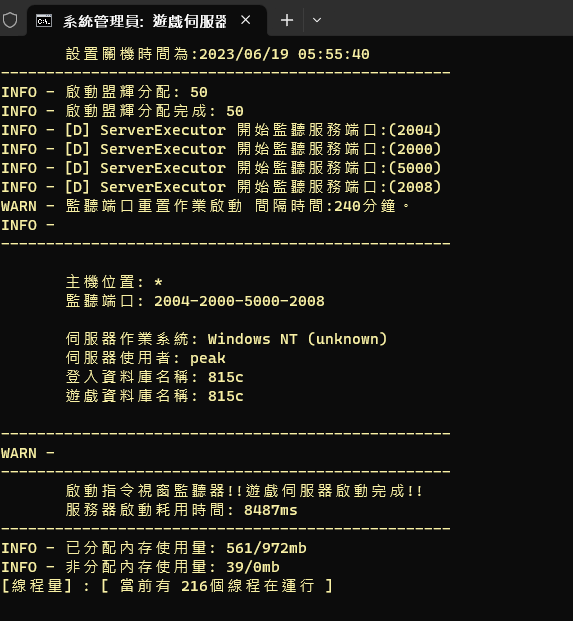Click the 當前有 216個線程在運行 line

pos(167,586)
